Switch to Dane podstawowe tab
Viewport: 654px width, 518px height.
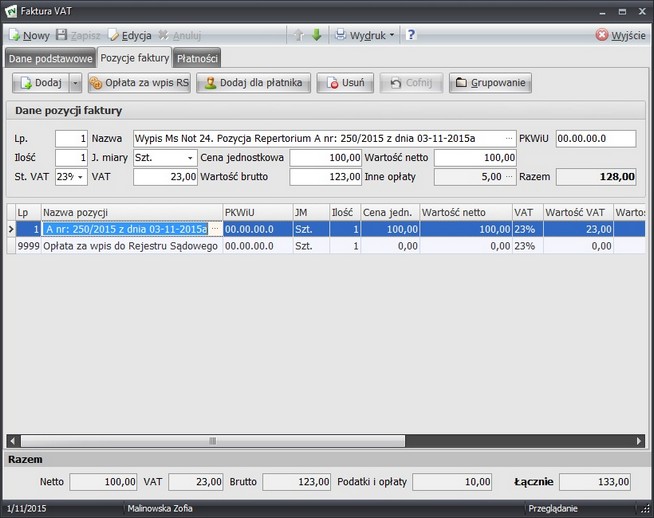pyautogui.click(x=50, y=58)
